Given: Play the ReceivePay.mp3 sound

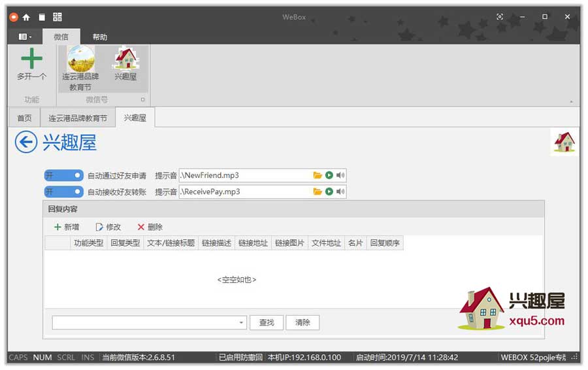Looking at the screenshot, I should 329,192.
